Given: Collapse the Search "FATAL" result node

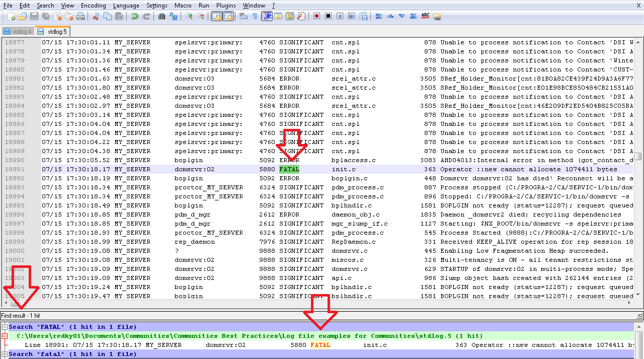Looking at the screenshot, I should pos(5,327).
